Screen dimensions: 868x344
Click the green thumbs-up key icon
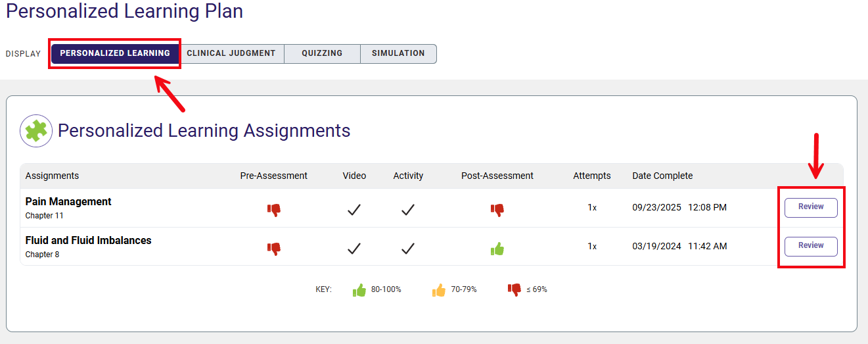(x=359, y=289)
